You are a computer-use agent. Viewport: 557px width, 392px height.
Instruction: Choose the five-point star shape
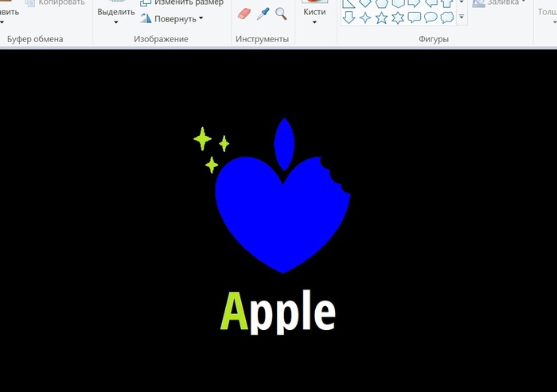(381, 17)
